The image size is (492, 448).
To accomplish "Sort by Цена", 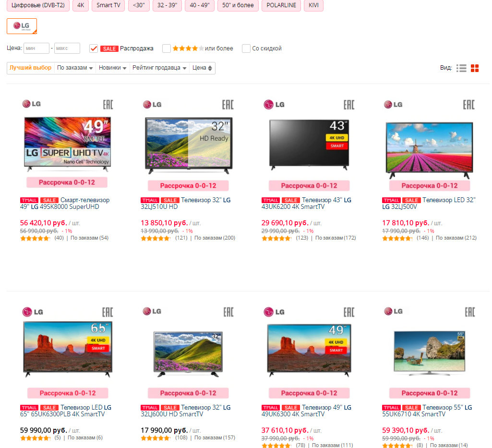I will pos(202,68).
